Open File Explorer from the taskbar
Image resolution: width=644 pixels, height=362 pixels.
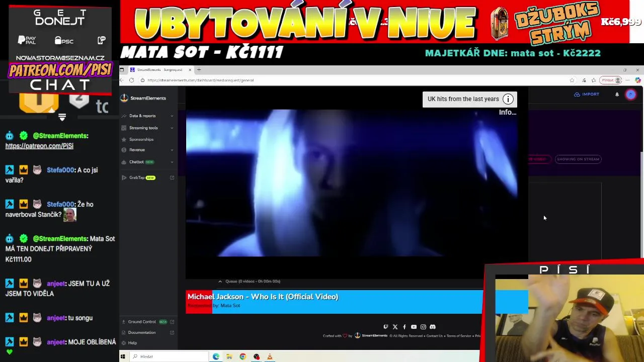point(229,356)
